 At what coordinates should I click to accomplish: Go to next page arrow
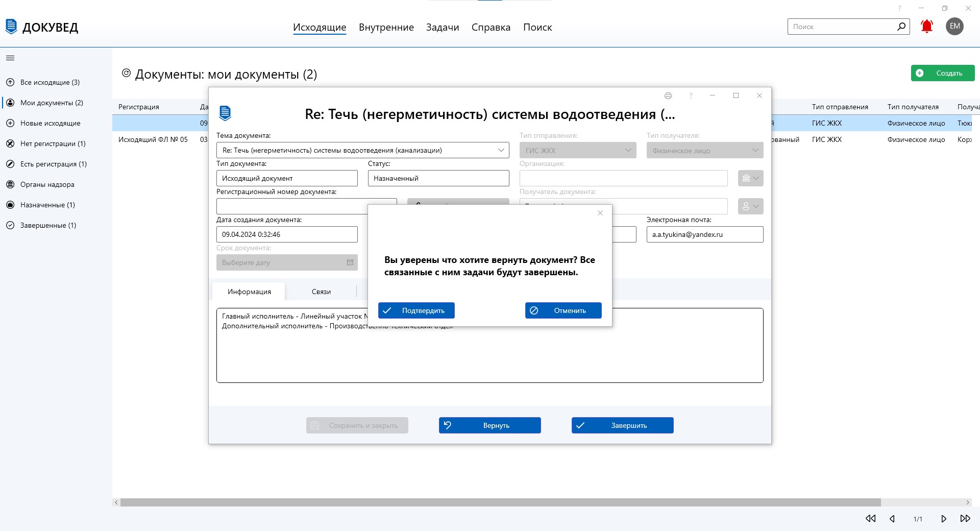[944, 519]
